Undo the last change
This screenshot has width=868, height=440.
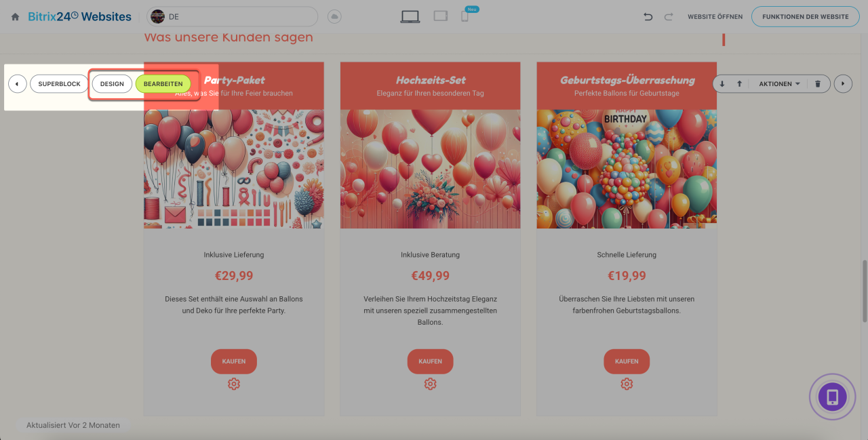[x=648, y=16]
